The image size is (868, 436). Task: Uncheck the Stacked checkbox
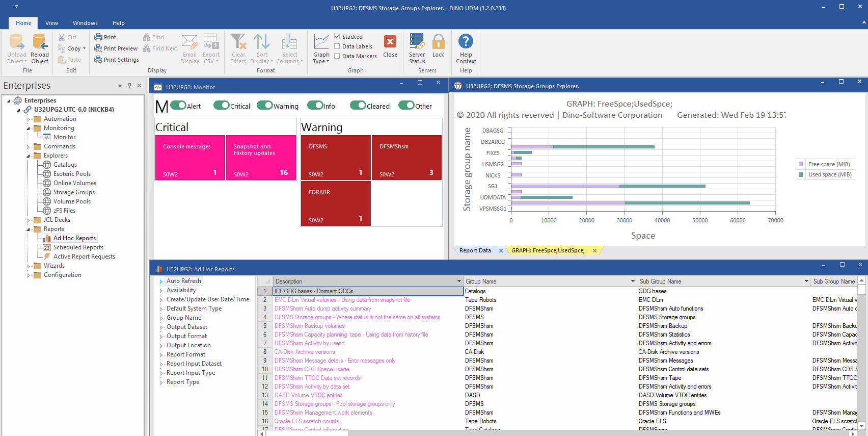tap(337, 37)
